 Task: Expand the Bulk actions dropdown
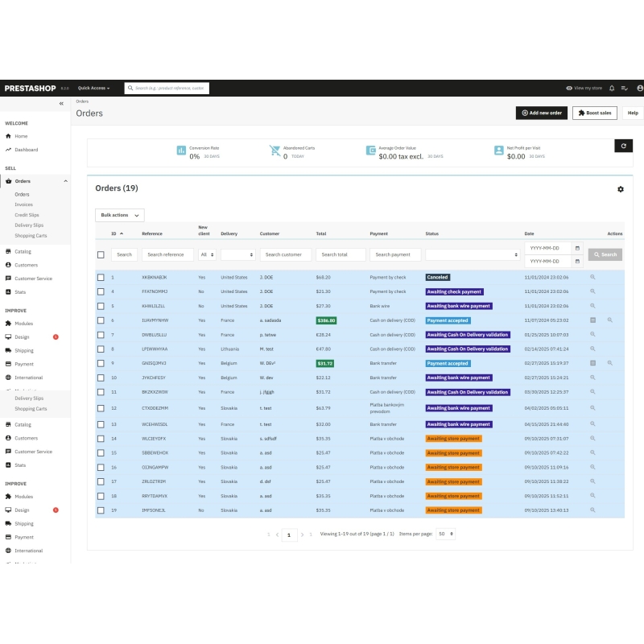pos(119,215)
